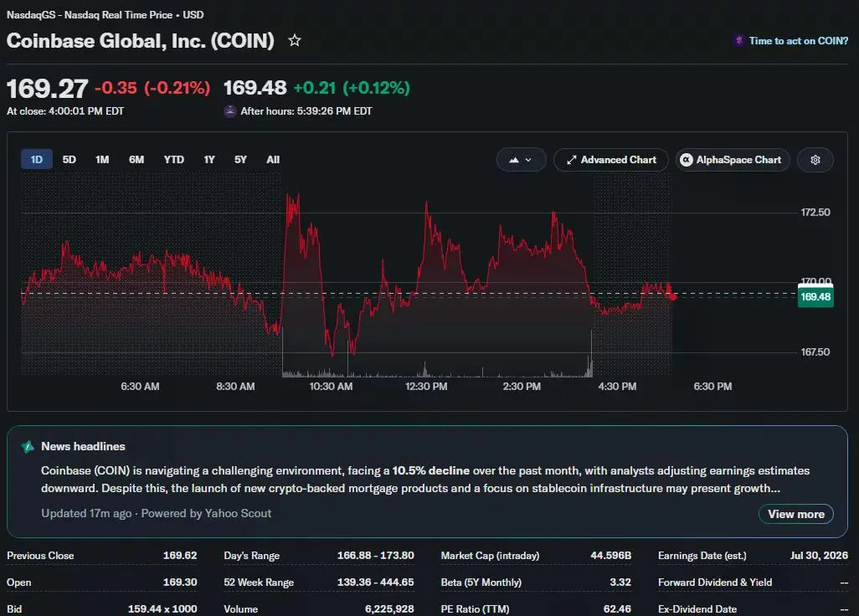Click Updated 17m ago Powered by Yahoo Scout
Image resolution: width=859 pixels, height=616 pixels.
point(156,514)
